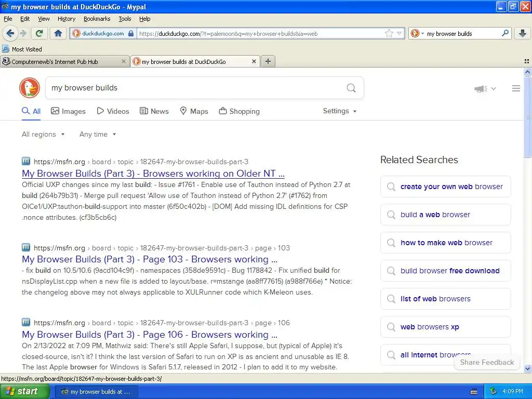
Task: Click the msfn favicon of the page 106 result
Action: 26,322
